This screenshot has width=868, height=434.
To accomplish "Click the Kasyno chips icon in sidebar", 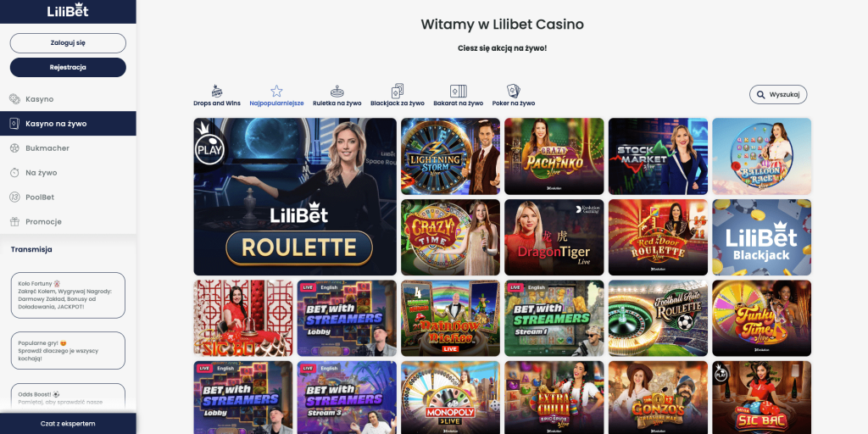I will point(15,99).
